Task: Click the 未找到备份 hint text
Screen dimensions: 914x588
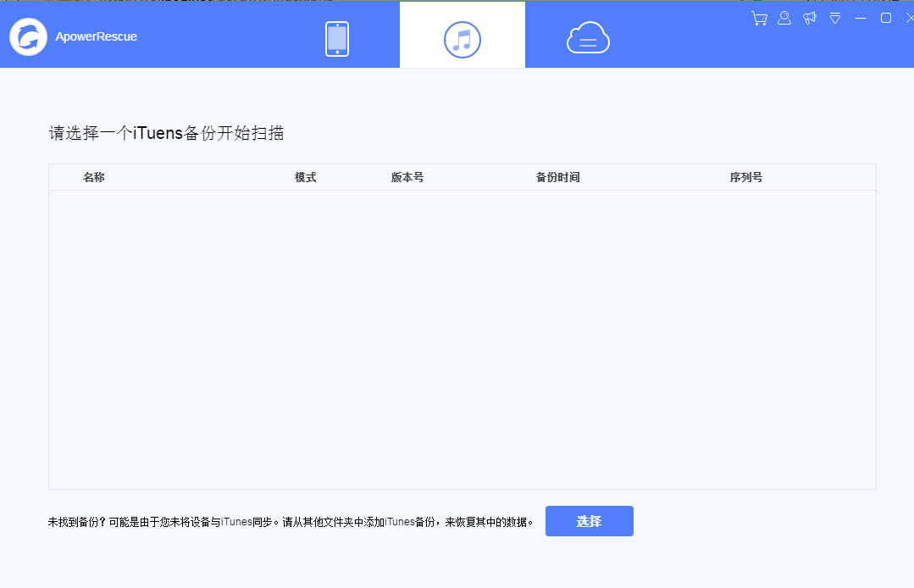Action: coord(291,522)
